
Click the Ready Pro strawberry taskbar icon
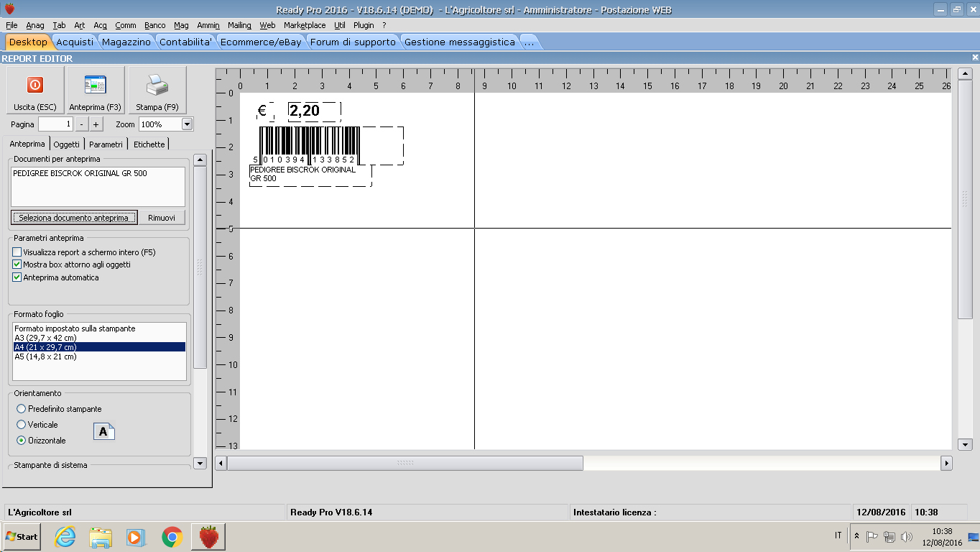pyautogui.click(x=208, y=536)
